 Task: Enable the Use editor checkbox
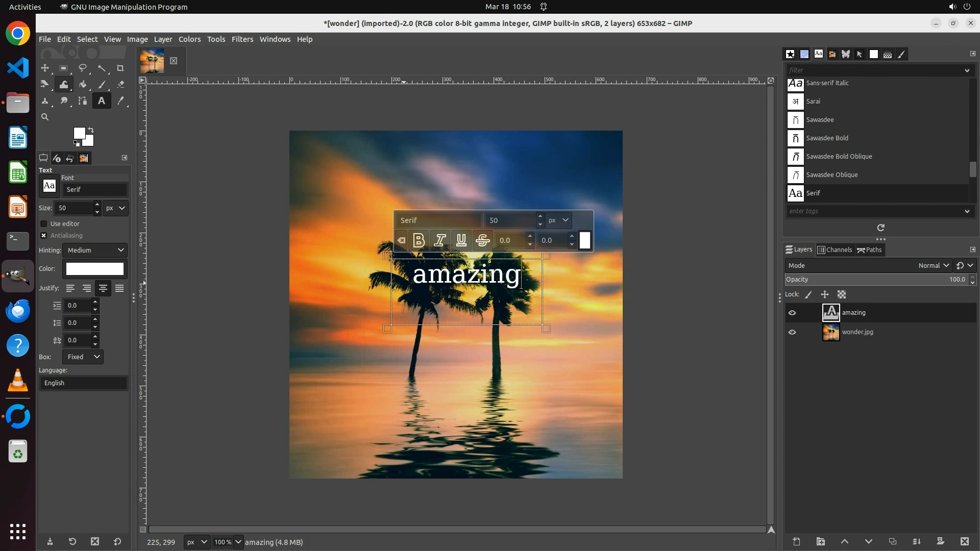[44, 224]
